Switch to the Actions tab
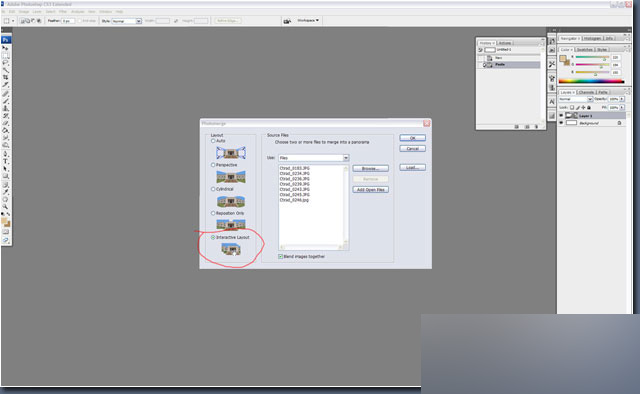The height and width of the screenshot is (394, 640). click(x=504, y=43)
